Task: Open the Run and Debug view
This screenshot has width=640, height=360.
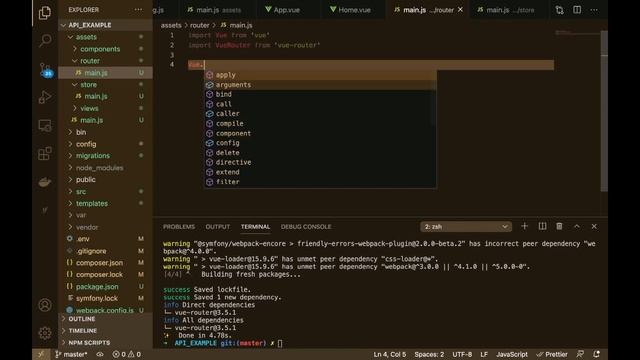Action: 45,97
